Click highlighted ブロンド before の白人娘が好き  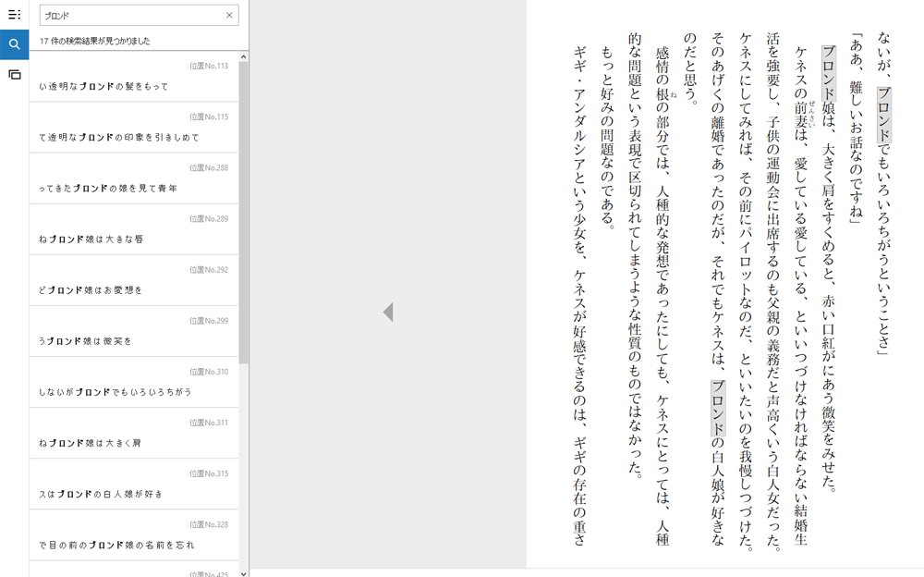(x=718, y=408)
